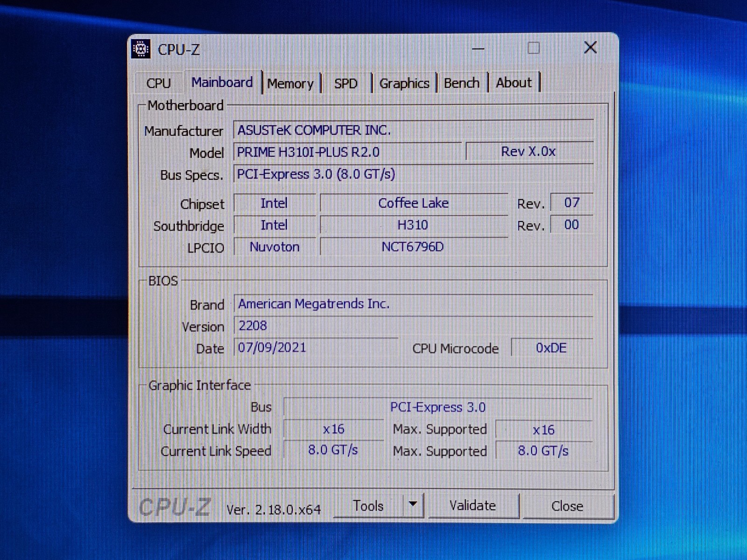This screenshot has width=747, height=560.
Task: Click the Rev X.0x field
Action: tap(529, 152)
